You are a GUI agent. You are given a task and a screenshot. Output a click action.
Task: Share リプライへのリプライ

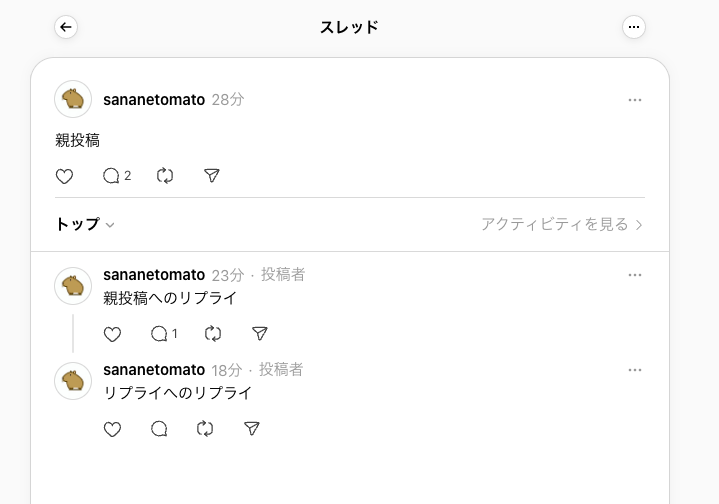point(252,429)
